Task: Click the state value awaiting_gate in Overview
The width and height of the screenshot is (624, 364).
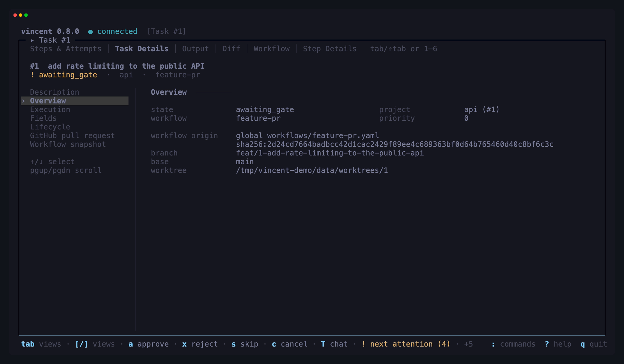Action: (265, 109)
